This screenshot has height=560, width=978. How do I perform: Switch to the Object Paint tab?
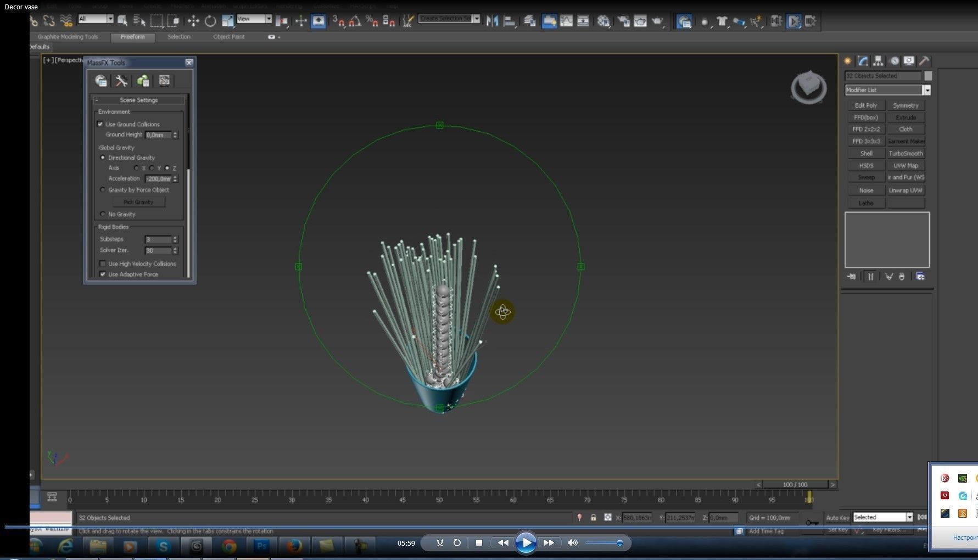pyautogui.click(x=229, y=37)
